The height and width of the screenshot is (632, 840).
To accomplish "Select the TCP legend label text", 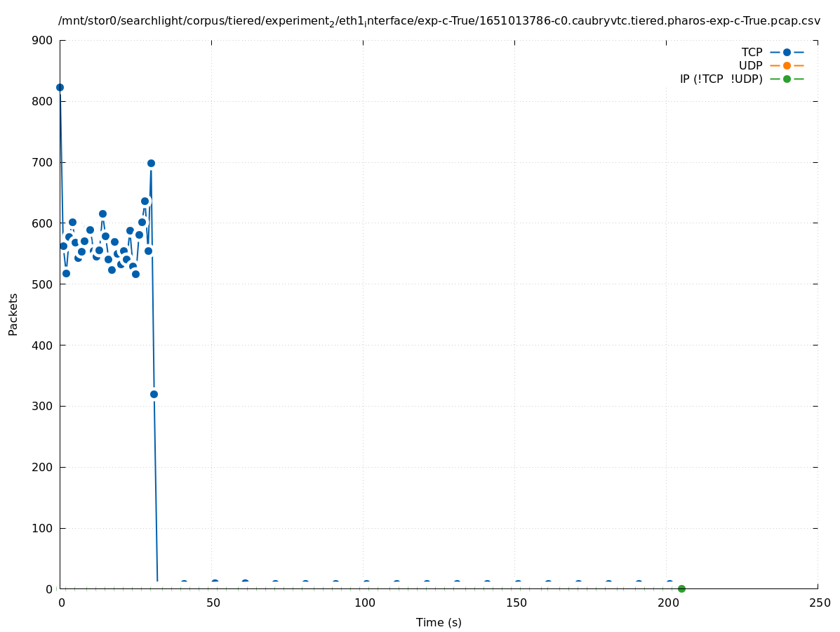I will [752, 52].
